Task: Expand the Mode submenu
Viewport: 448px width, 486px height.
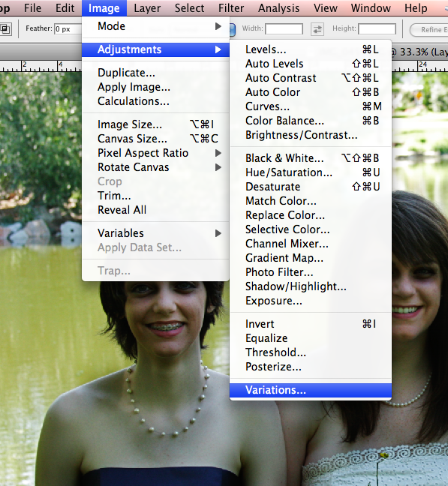Action: (155, 26)
